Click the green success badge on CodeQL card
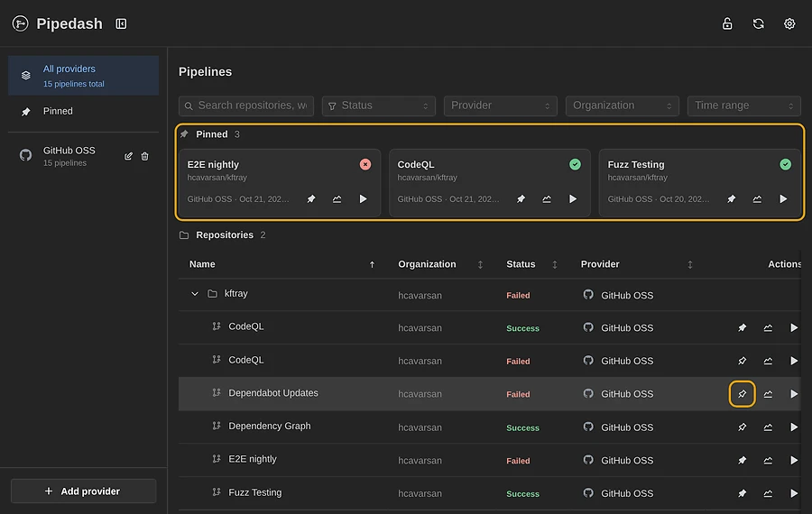The image size is (812, 514). [x=575, y=164]
